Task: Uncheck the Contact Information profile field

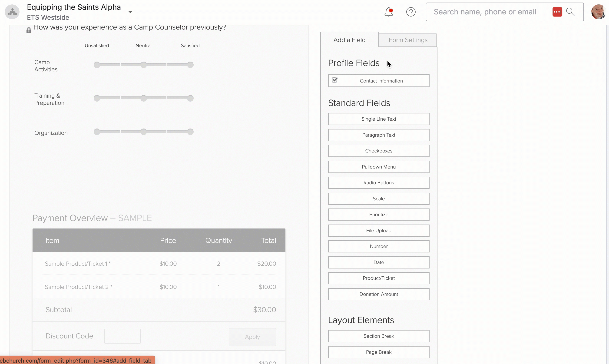Action: point(335,80)
